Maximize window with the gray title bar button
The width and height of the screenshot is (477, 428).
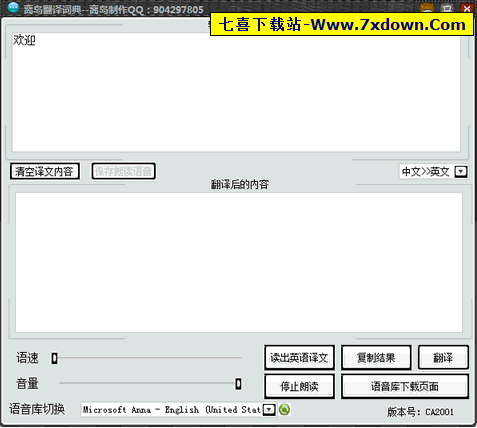coord(447,8)
